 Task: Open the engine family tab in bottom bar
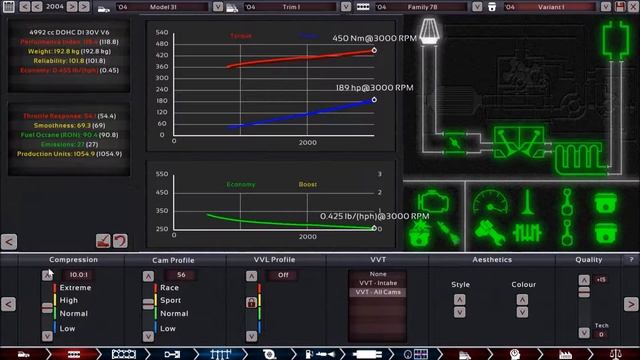(74, 354)
